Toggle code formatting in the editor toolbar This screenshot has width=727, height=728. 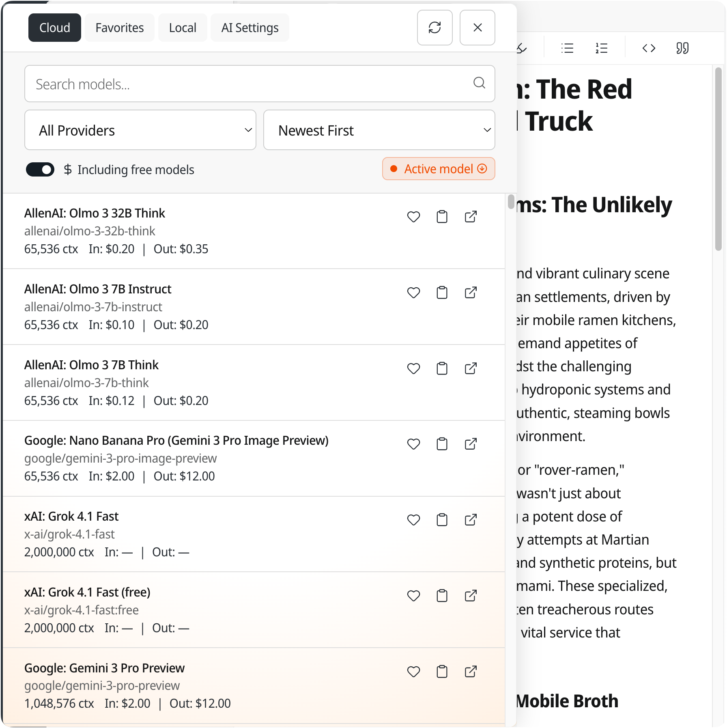click(649, 48)
